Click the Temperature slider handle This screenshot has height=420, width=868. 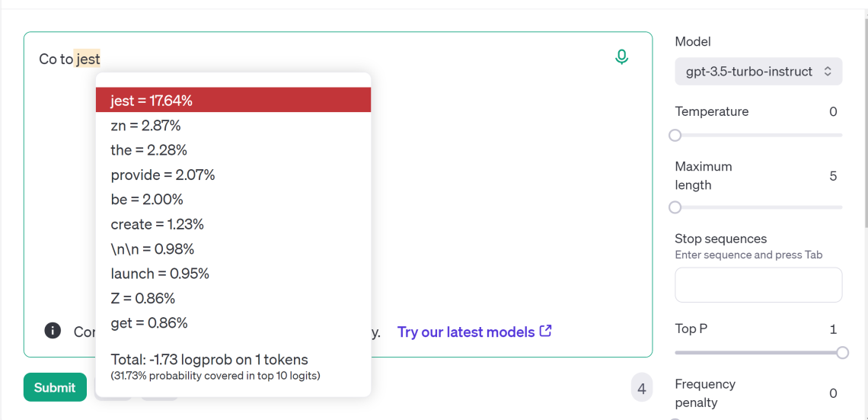(x=675, y=135)
